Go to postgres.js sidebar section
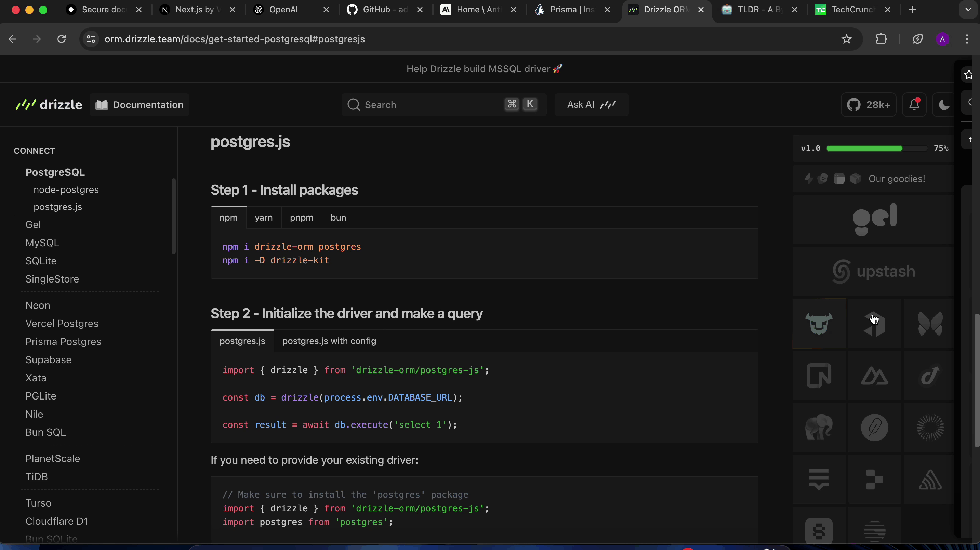This screenshot has width=980, height=550. pyautogui.click(x=58, y=207)
